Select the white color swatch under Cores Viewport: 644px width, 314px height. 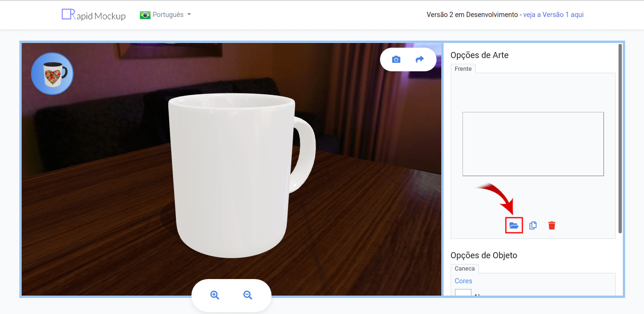click(463, 295)
